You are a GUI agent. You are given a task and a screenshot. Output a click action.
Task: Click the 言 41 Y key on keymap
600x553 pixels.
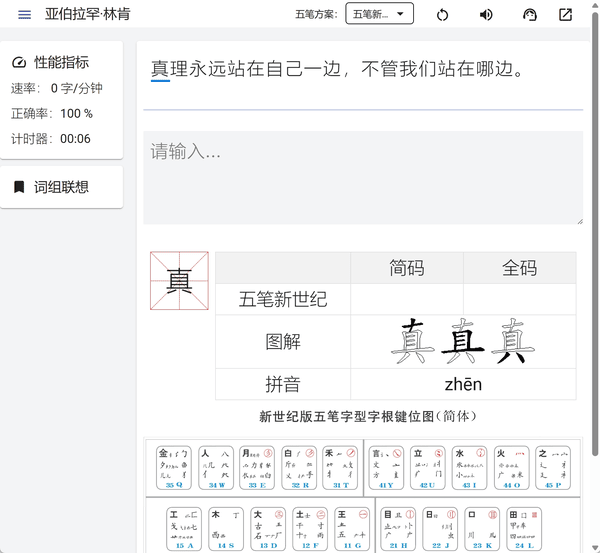(x=385, y=468)
